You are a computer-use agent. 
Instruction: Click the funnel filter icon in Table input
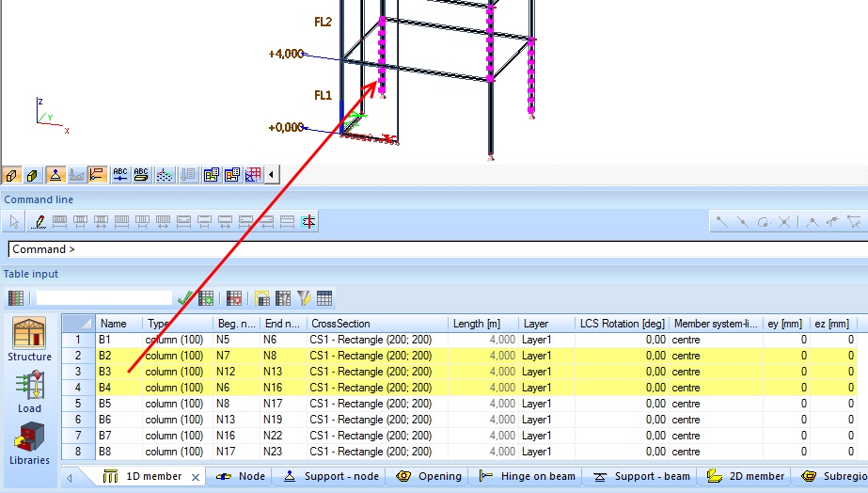click(x=304, y=298)
